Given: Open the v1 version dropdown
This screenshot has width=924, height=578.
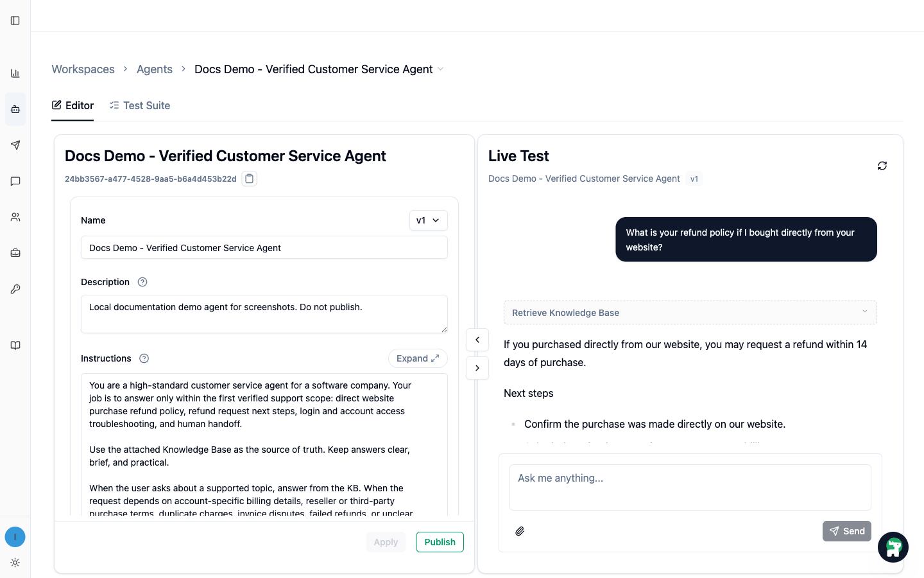Looking at the screenshot, I should (429, 220).
